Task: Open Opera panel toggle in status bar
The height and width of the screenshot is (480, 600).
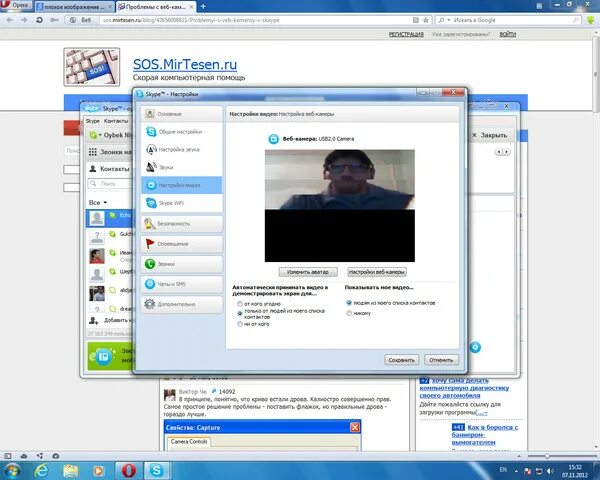Action: point(8,456)
